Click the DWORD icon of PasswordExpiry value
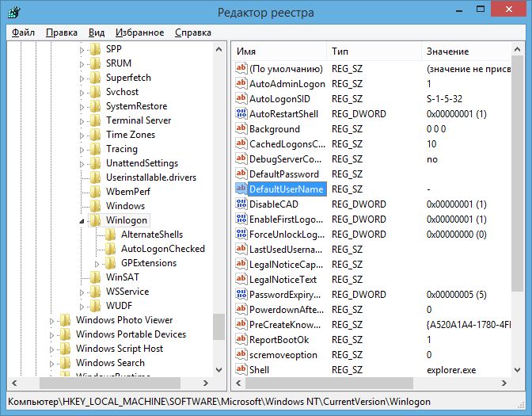The width and height of the screenshot is (532, 416). [241, 294]
